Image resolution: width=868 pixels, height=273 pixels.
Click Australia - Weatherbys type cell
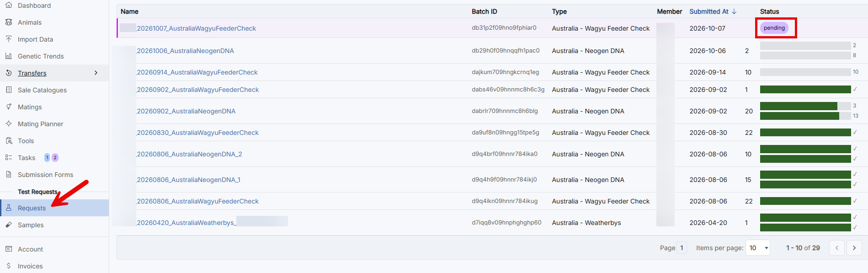point(586,223)
